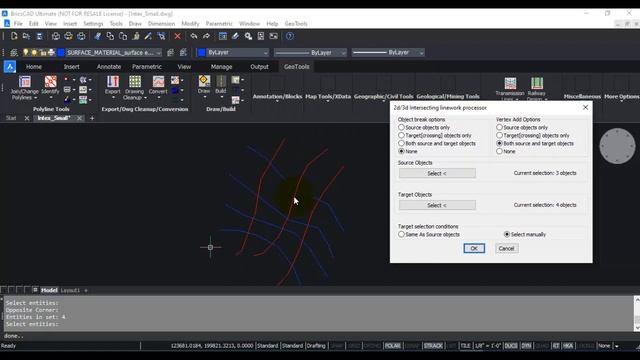Image resolution: width=640 pixels, height=360 pixels.
Task: Open the GeoTools menu bar item
Action: (x=296, y=24)
